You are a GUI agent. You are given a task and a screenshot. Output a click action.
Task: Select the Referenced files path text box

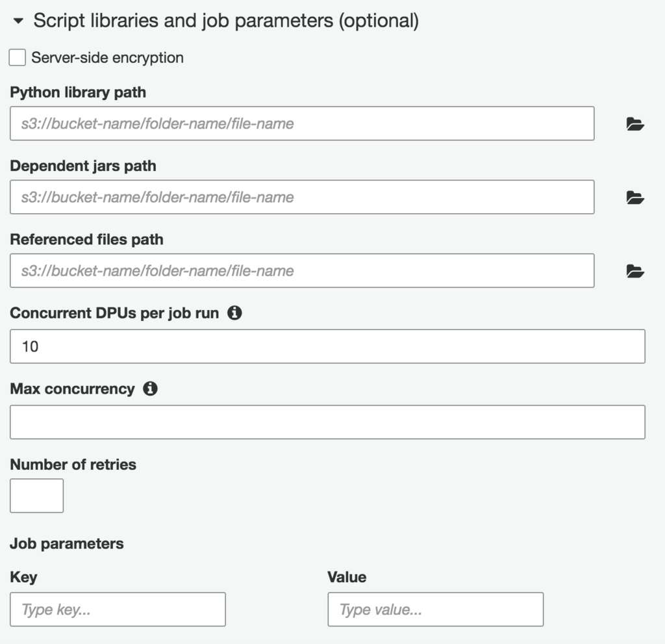pos(302,270)
